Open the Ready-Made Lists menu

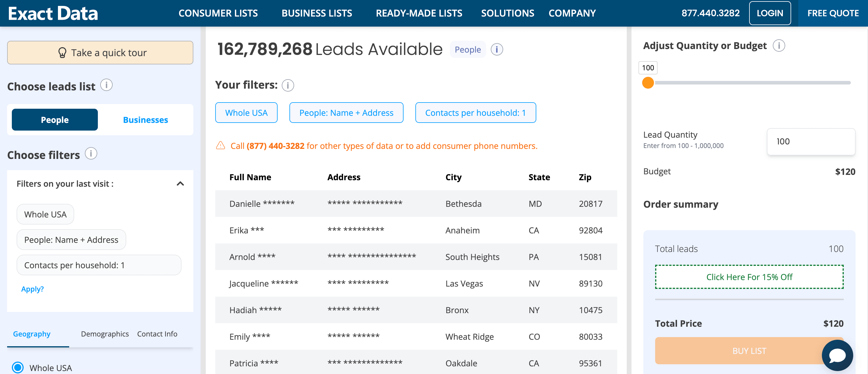[x=419, y=13]
